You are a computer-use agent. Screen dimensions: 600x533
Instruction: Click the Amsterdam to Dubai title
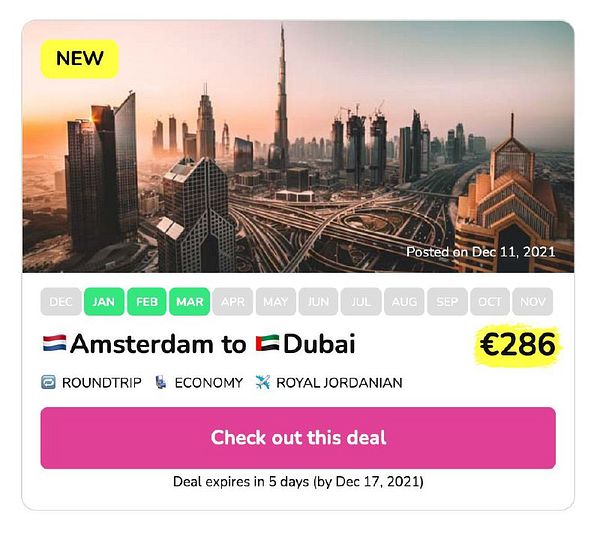pyautogui.click(x=199, y=344)
